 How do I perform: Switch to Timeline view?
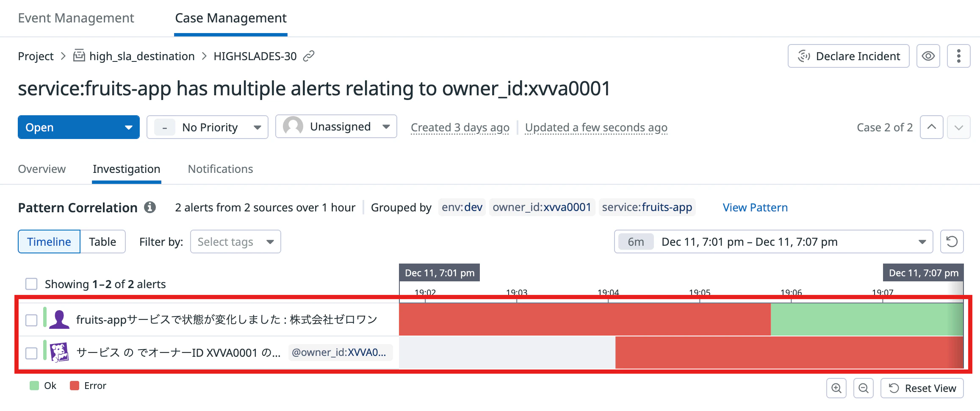point(49,242)
